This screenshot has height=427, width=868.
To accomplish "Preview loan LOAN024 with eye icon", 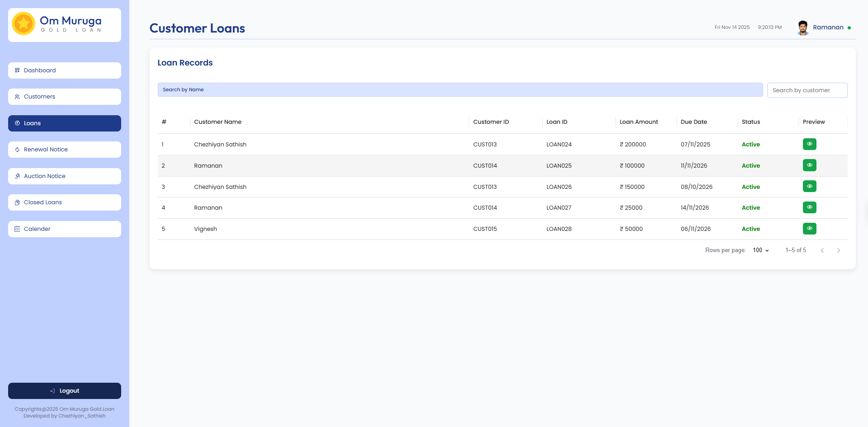I will 809,144.
